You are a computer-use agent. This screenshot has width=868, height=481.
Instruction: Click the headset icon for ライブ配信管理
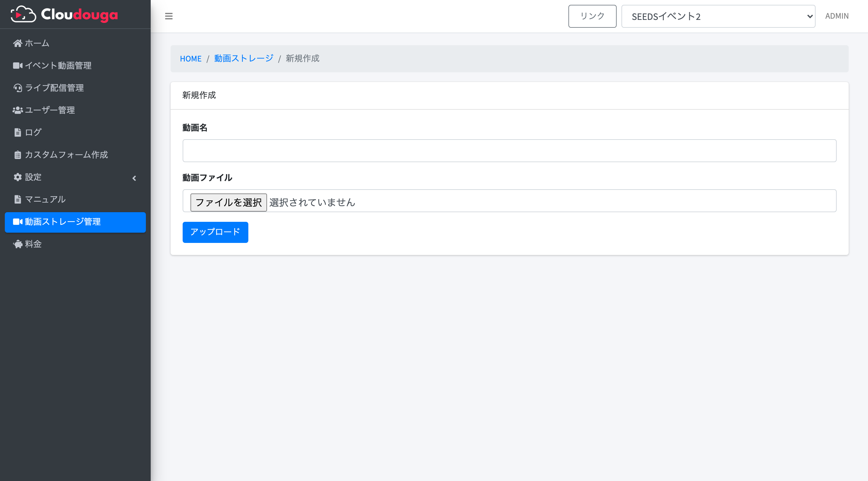point(17,88)
